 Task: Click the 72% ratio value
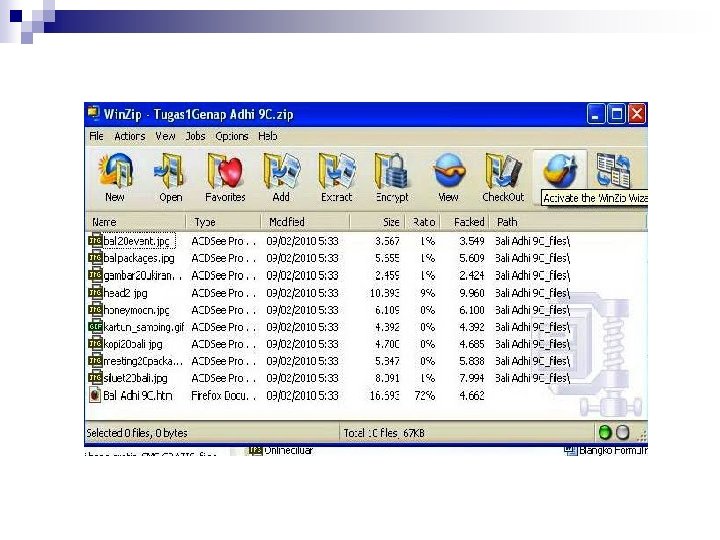coord(424,395)
